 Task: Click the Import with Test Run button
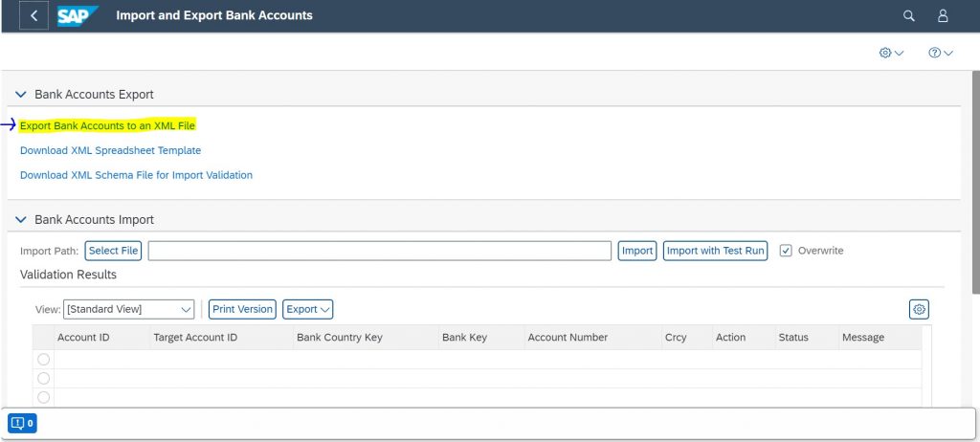[x=715, y=251]
